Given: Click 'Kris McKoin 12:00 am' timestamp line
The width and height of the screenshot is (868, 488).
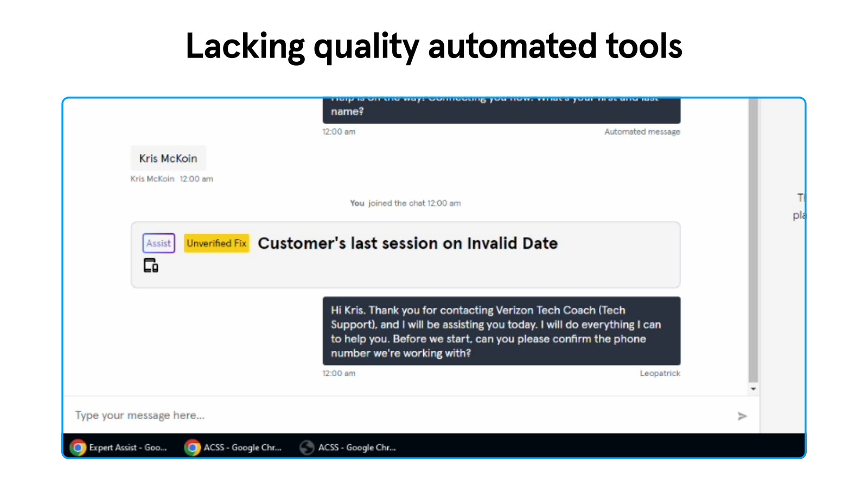Looking at the screenshot, I should tap(171, 179).
